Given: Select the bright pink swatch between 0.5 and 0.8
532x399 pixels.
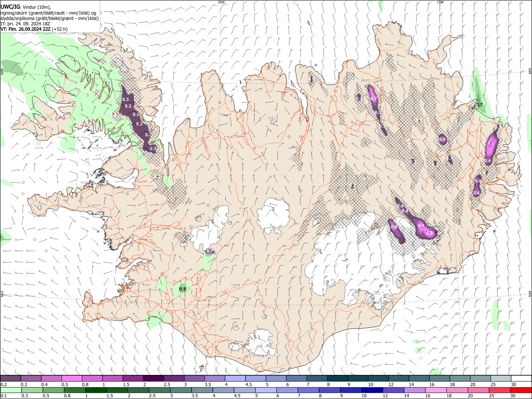Looking at the screenshot, I should [72, 378].
